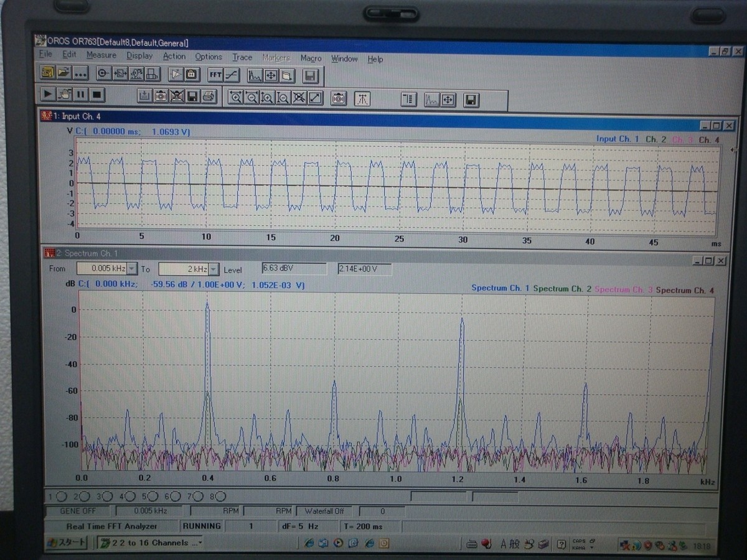Open project with the folder icon
The width and height of the screenshot is (747, 560).
point(64,73)
